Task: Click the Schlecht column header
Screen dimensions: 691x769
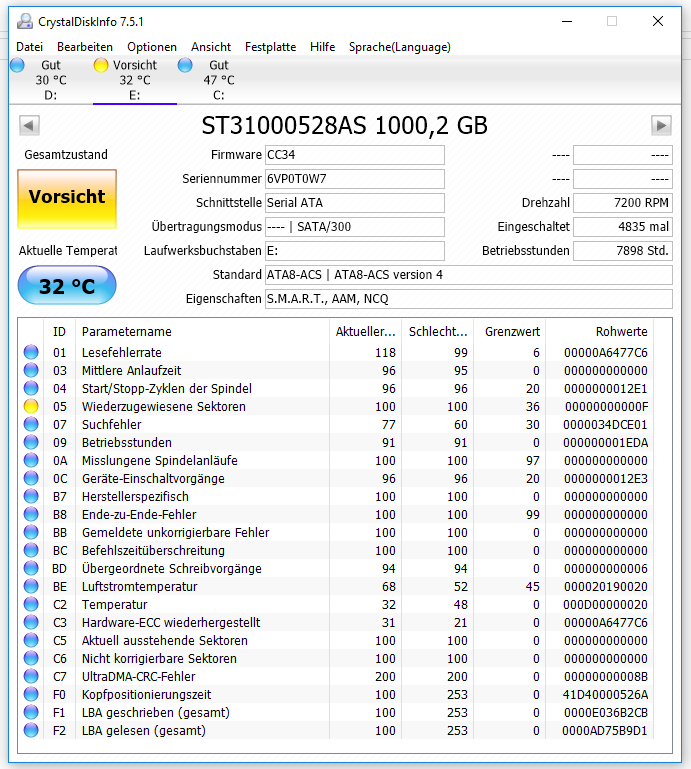Action: (x=438, y=332)
